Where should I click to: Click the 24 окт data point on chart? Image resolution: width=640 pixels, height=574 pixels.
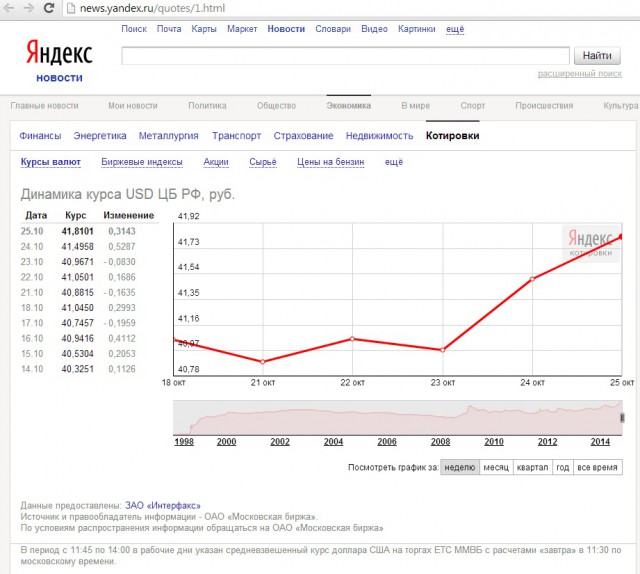[532, 279]
